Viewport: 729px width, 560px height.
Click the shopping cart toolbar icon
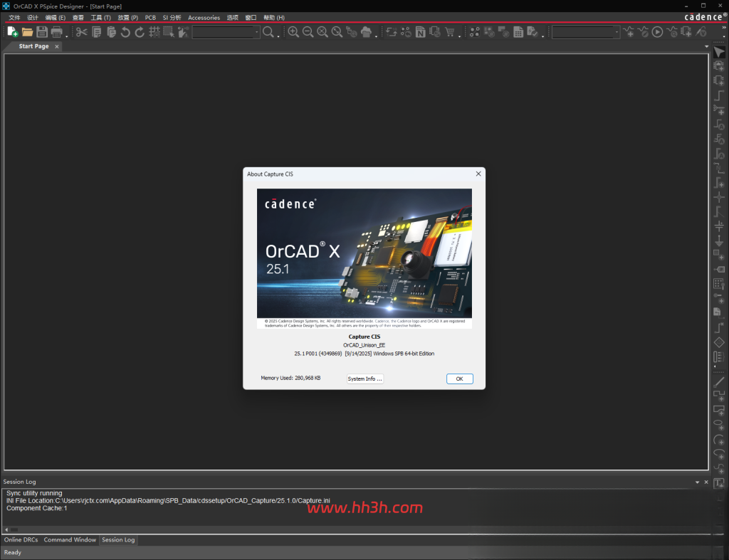[450, 32]
